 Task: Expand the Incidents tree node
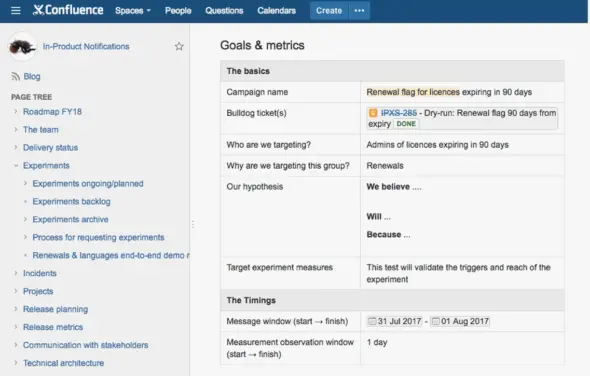(x=15, y=273)
